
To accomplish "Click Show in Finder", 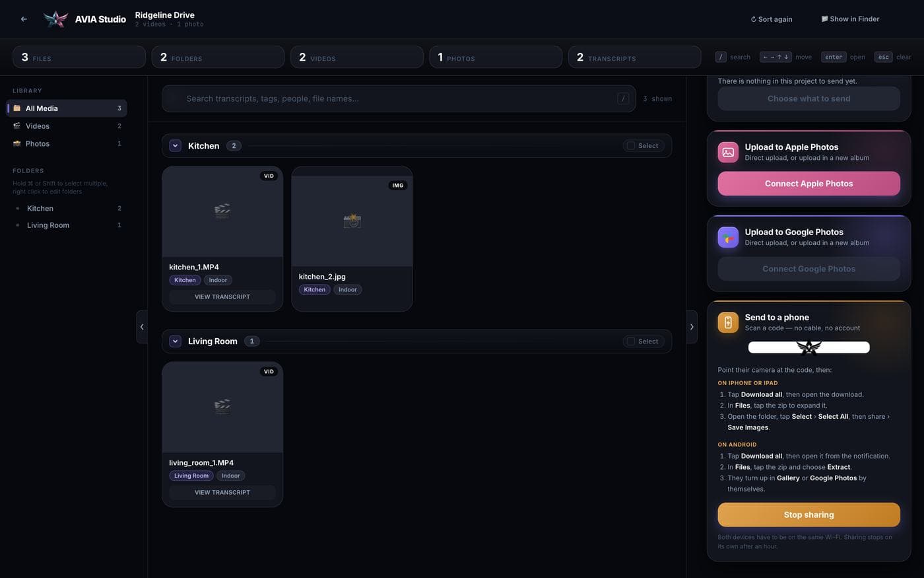I will [850, 19].
